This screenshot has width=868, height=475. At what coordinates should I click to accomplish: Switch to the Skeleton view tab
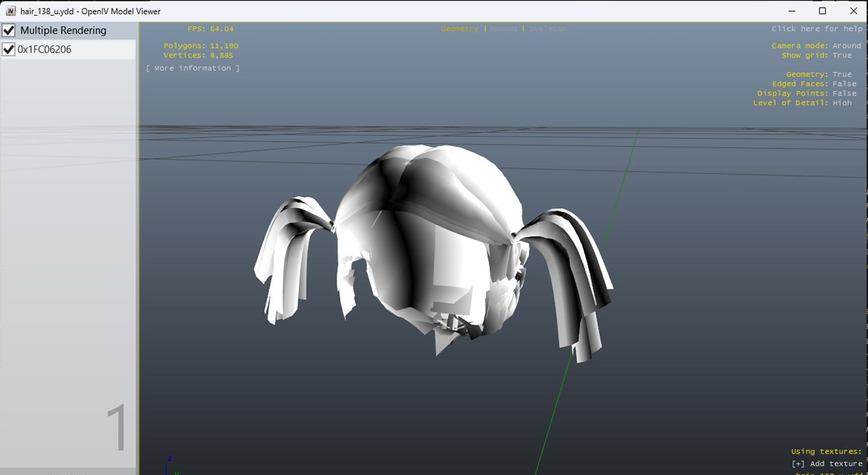point(548,28)
